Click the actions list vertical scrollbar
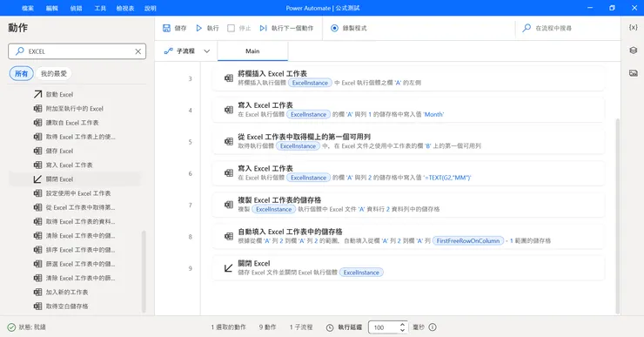Screen dimensions: 644x337 (144, 271)
